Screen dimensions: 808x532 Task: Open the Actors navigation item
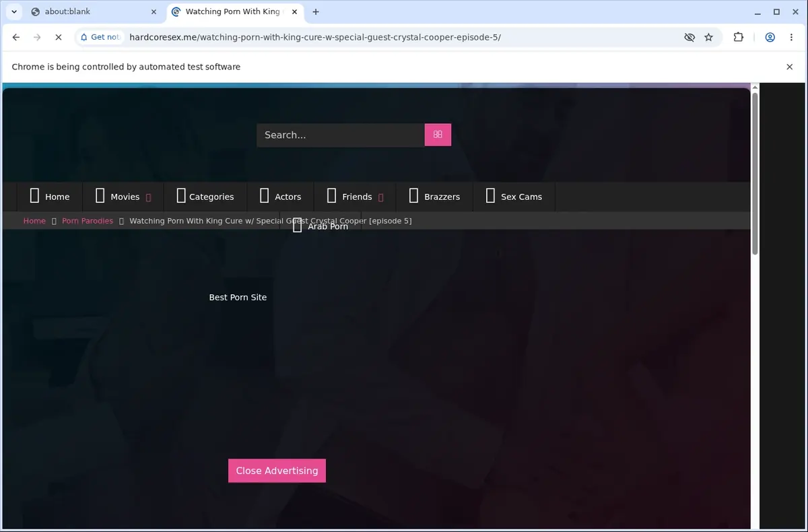click(281, 197)
